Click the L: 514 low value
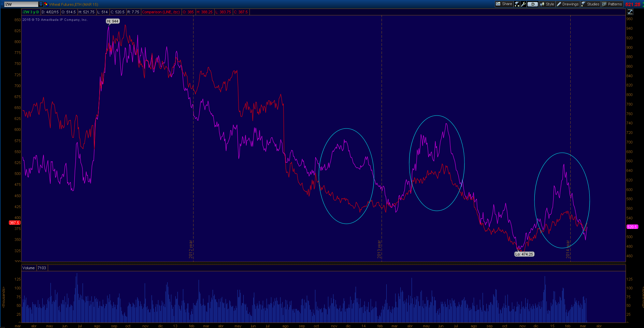Image resolution: width=644 pixels, height=328 pixels. 102,12
